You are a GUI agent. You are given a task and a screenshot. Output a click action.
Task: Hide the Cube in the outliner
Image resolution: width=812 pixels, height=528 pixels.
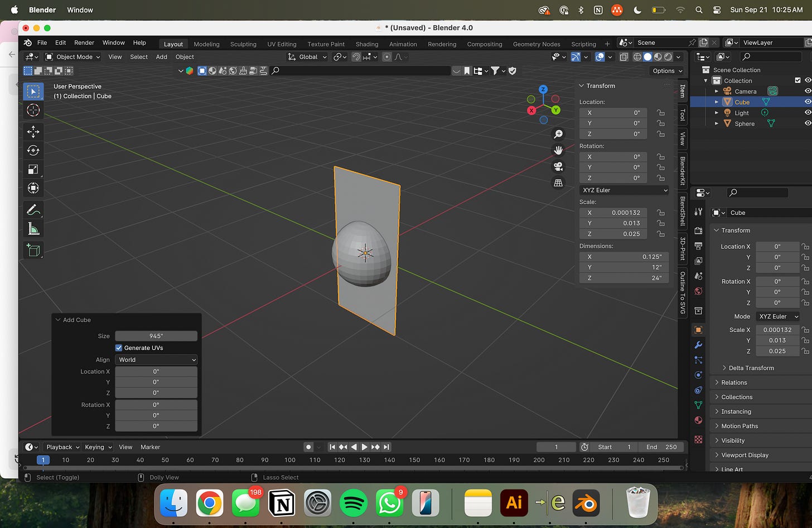[807, 102]
